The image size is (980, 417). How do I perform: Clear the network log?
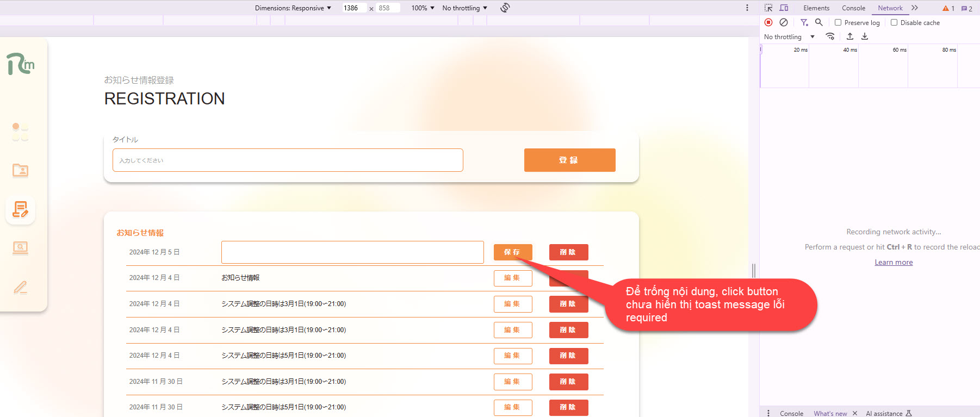point(784,22)
